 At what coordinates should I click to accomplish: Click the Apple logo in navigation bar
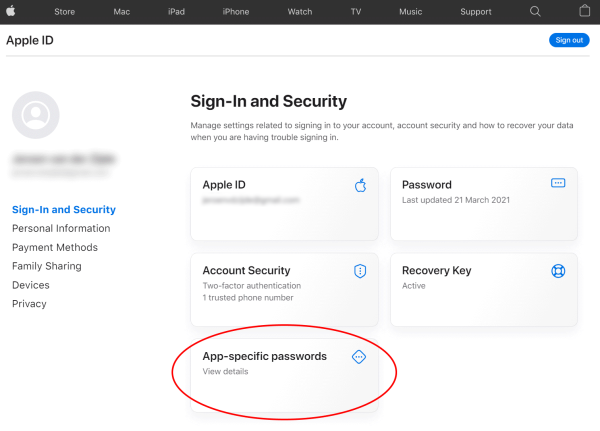pyautogui.click(x=11, y=12)
